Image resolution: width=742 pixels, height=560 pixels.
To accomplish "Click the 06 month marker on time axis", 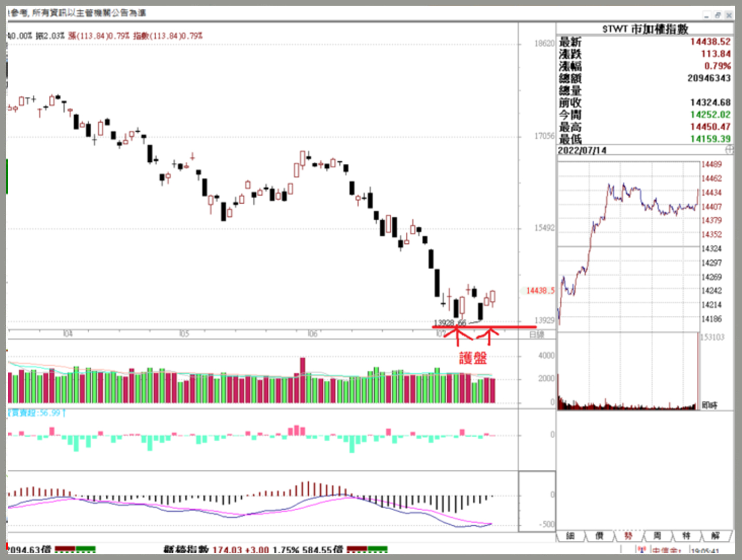I will pyautogui.click(x=312, y=334).
